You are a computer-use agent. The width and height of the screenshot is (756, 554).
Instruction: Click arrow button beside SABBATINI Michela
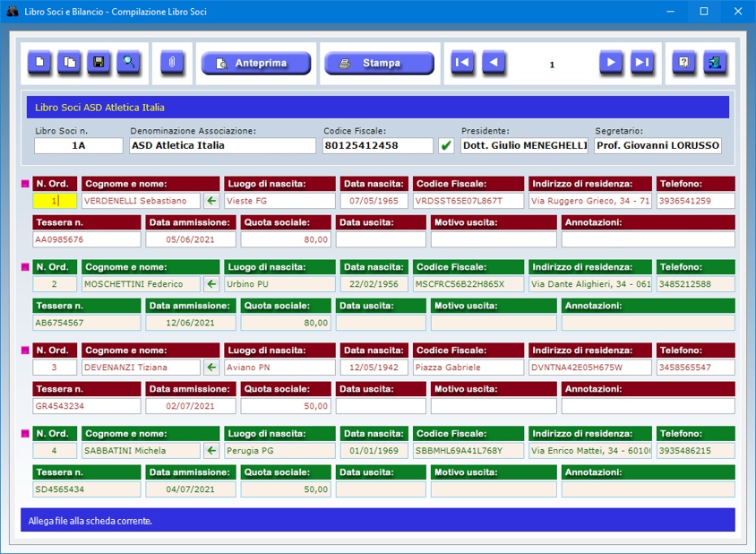pos(211,451)
